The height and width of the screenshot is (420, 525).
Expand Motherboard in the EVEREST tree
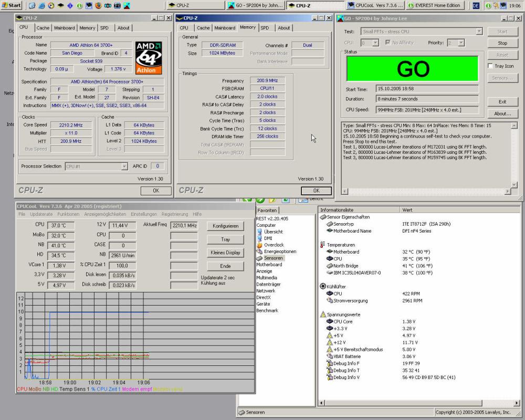coord(269,265)
